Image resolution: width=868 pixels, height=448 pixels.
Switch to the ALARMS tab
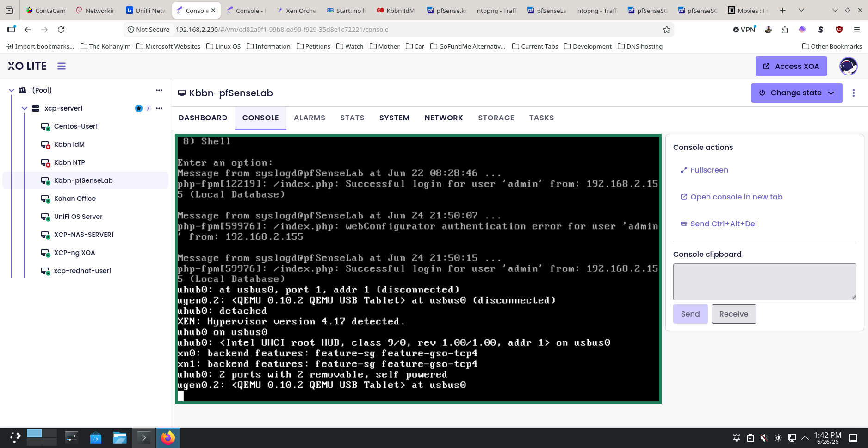pos(310,118)
